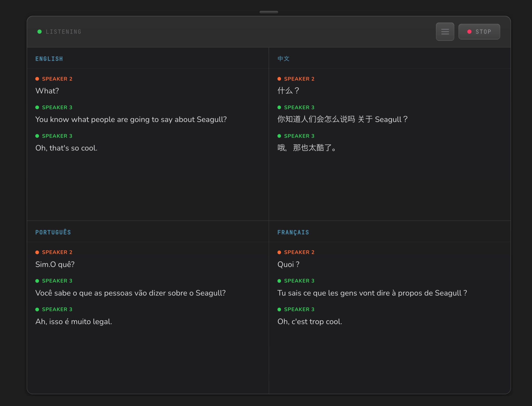Open the hamburger menu icon

tap(445, 32)
